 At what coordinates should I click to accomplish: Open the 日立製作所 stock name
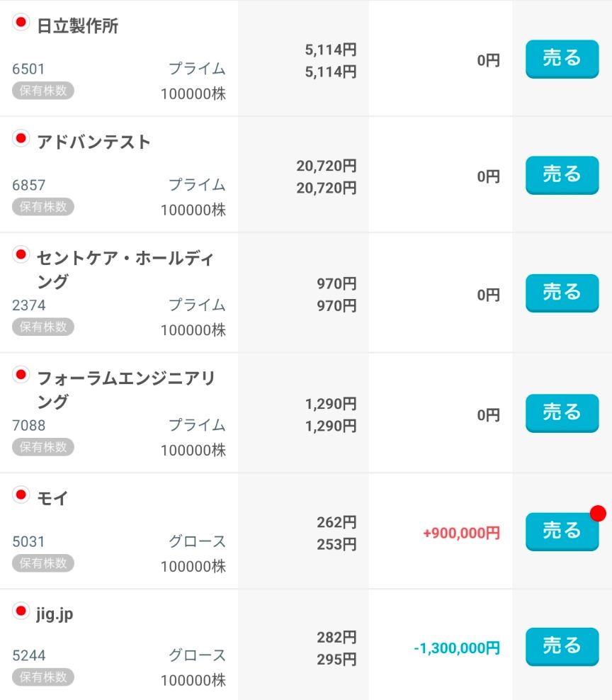click(x=78, y=26)
